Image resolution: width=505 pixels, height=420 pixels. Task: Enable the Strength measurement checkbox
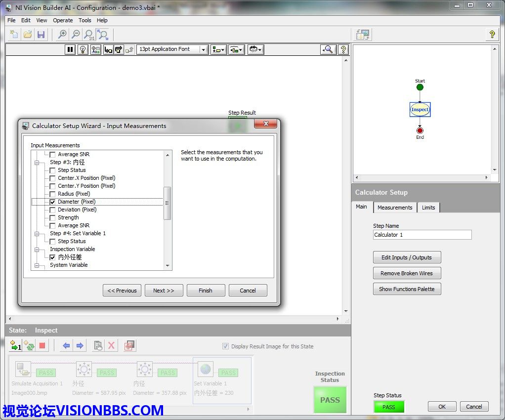tap(52, 218)
